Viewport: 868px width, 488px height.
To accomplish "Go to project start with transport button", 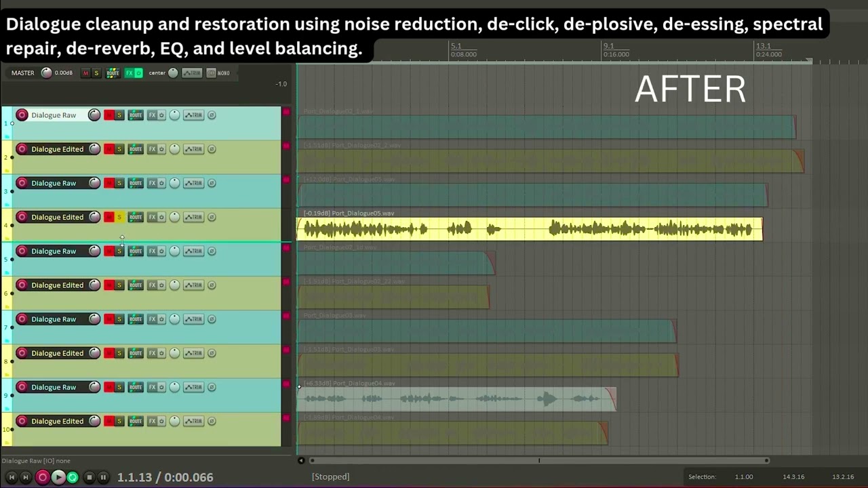I will pyautogui.click(x=12, y=477).
